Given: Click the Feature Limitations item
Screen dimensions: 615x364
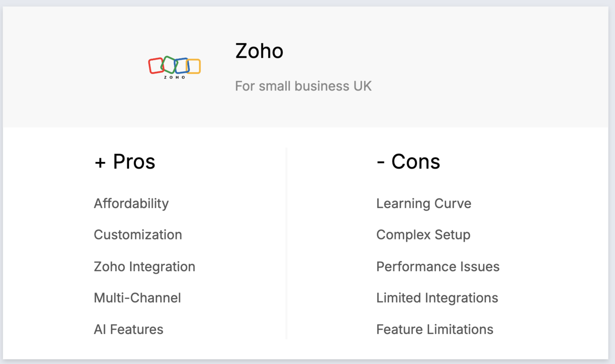Looking at the screenshot, I should (x=435, y=330).
